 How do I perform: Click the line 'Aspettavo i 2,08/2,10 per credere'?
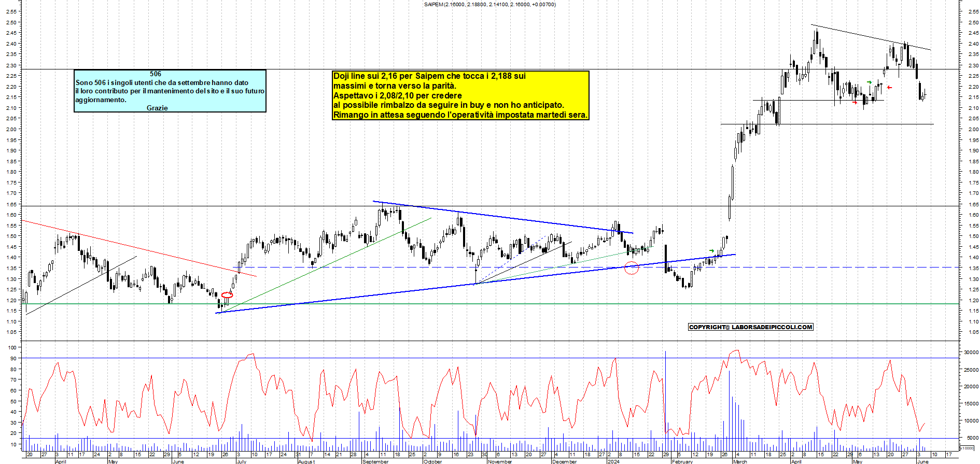click(397, 95)
